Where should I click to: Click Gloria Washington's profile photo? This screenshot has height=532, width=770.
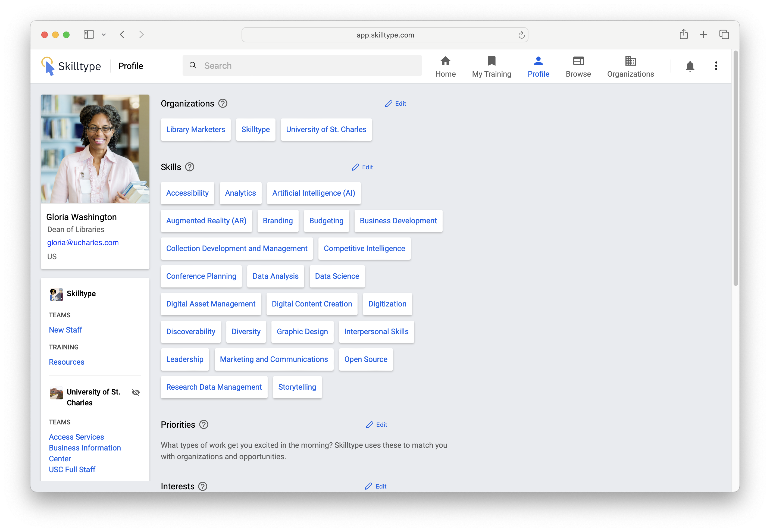pos(95,149)
